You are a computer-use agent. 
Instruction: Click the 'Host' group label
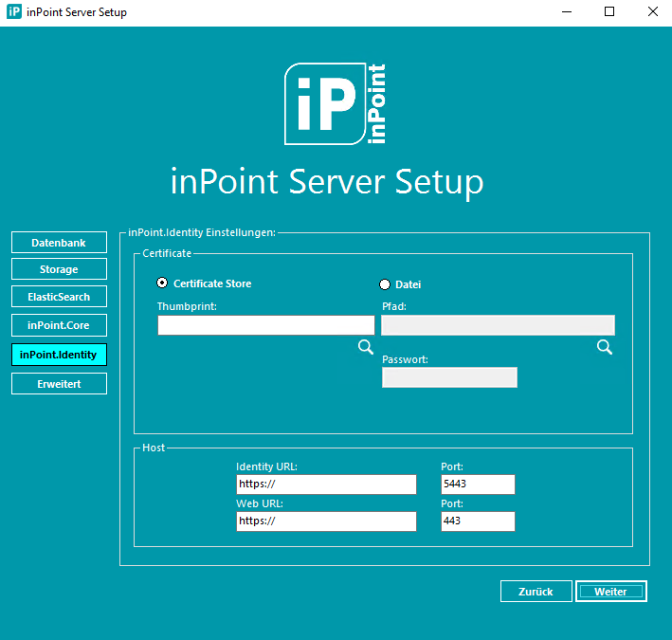pos(154,448)
